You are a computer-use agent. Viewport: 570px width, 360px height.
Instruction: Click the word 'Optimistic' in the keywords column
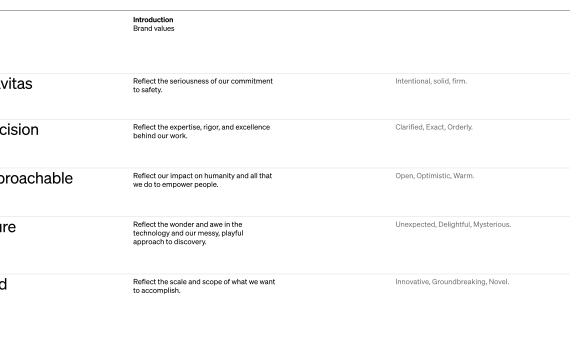(433, 176)
